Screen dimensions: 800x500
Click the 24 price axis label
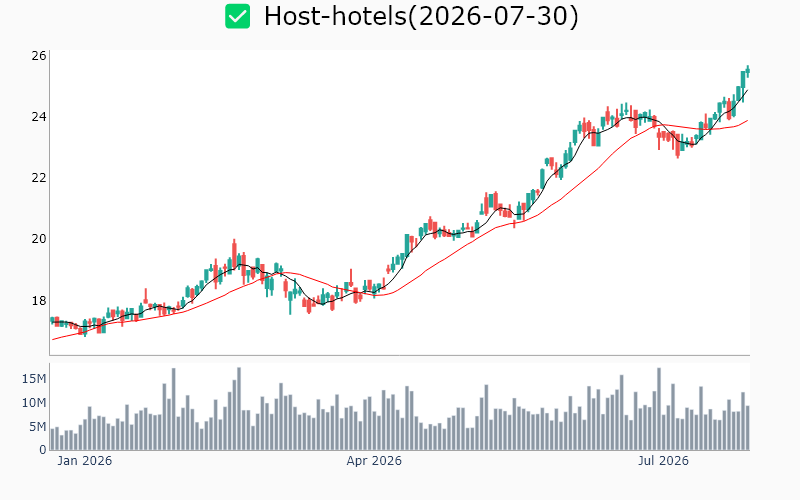(39, 117)
